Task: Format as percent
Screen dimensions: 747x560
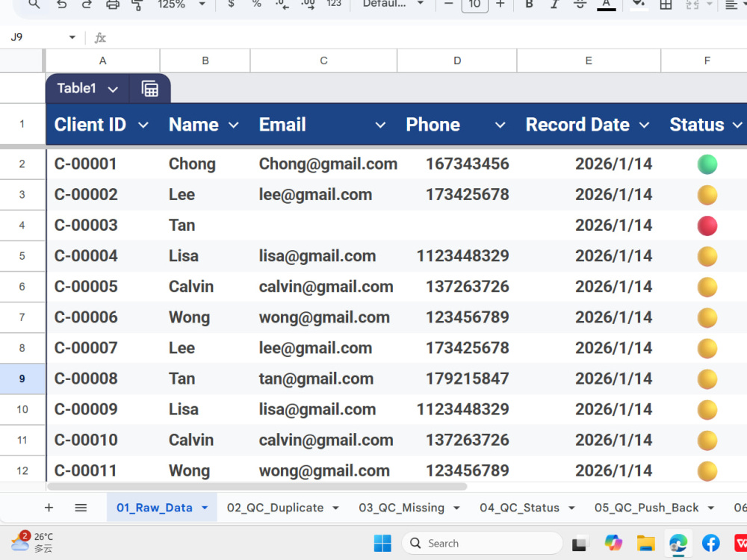Action: (257, 4)
